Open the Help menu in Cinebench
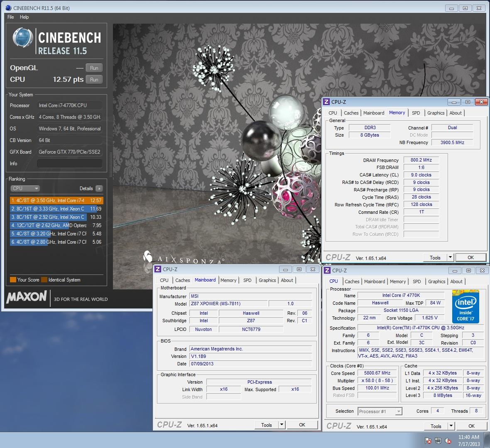The height and width of the screenshot is (448, 490). 24,17
